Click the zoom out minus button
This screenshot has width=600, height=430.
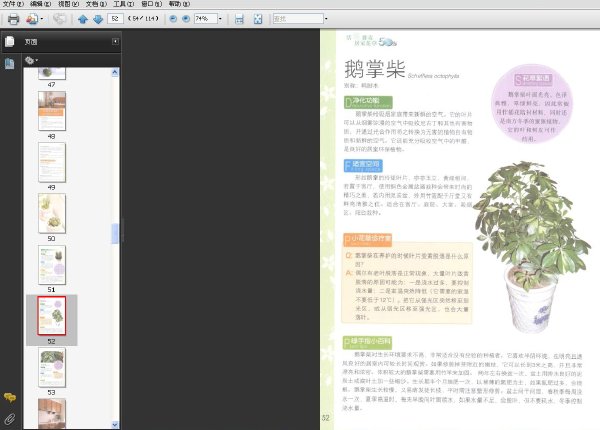[173, 18]
